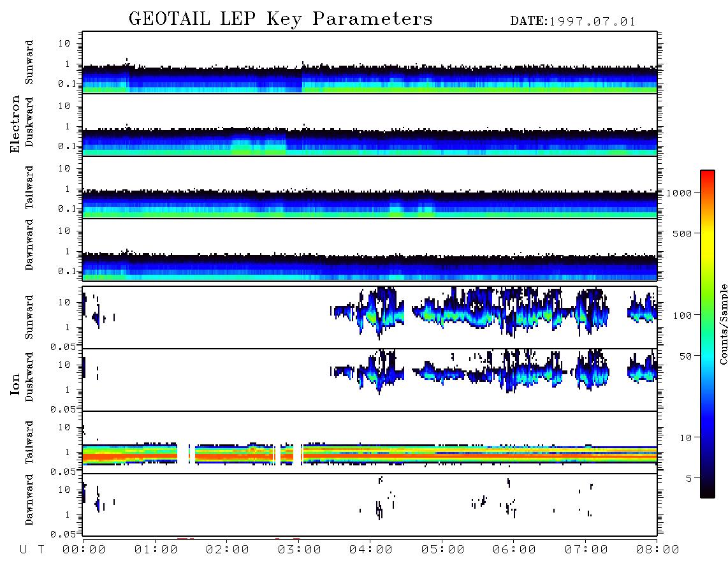Click the Electron Sunward spectrogram band
The image size is (728, 561).
pos(370,78)
